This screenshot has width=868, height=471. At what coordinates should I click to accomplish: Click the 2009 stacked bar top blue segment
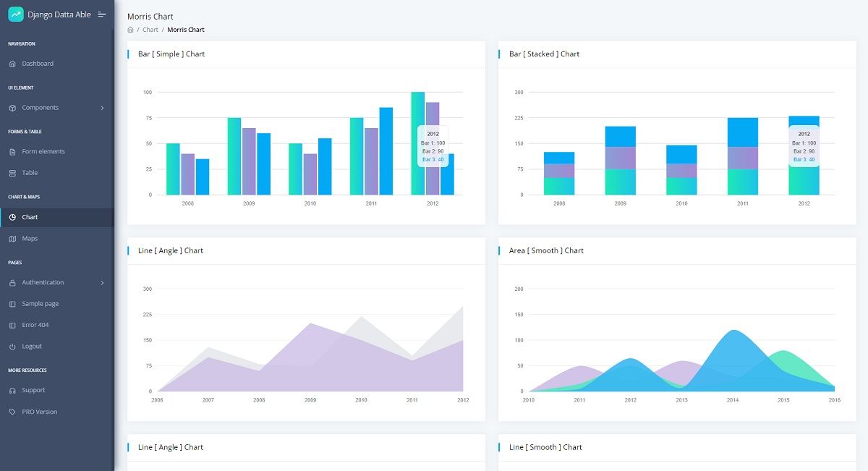(621, 137)
